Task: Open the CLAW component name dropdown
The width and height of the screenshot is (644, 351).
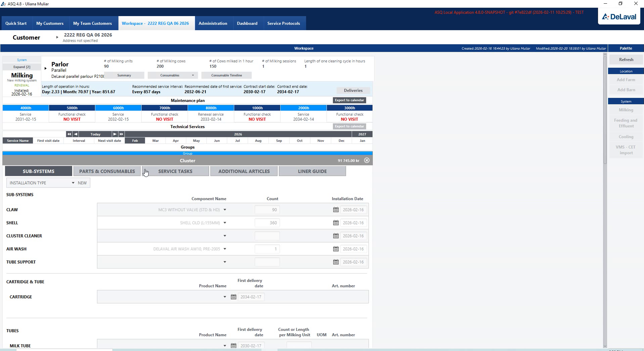Action: point(225,210)
